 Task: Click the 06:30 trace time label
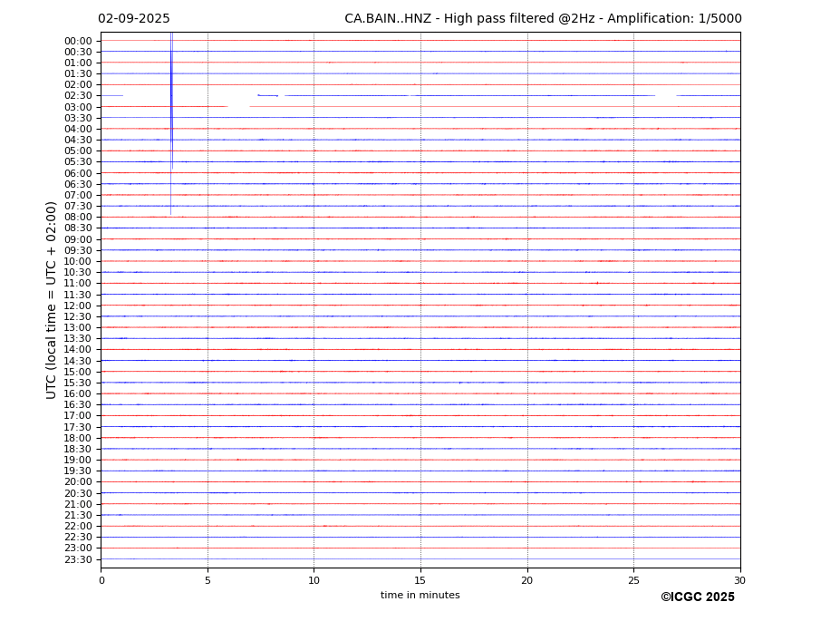pyautogui.click(x=78, y=184)
